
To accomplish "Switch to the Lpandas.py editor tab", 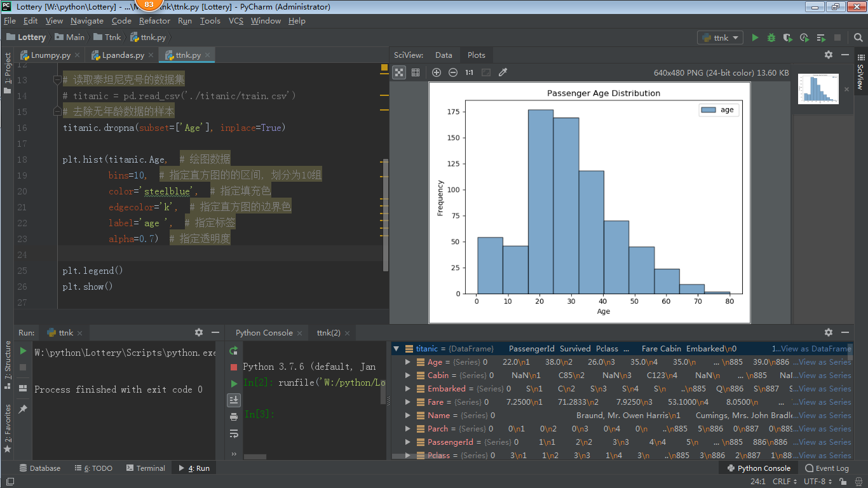I will (123, 55).
